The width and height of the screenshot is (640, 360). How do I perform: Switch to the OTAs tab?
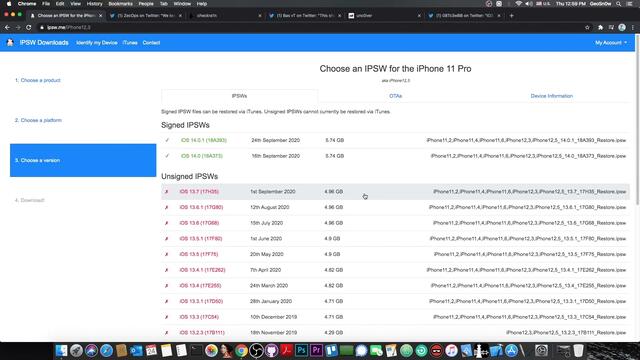point(396,96)
